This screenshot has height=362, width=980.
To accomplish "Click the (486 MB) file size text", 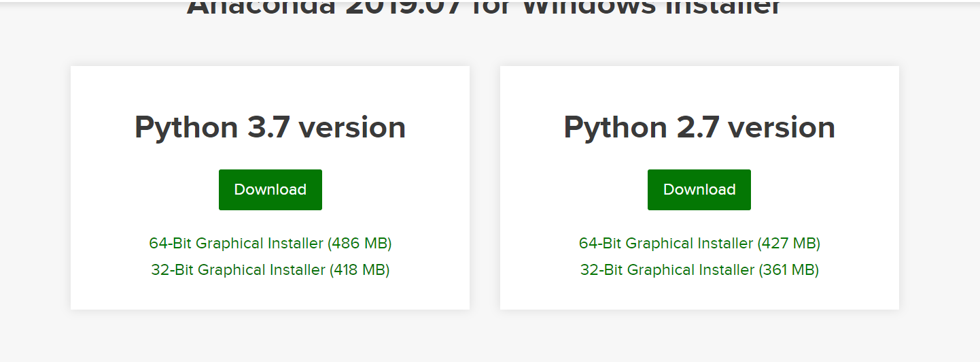I will [360, 243].
